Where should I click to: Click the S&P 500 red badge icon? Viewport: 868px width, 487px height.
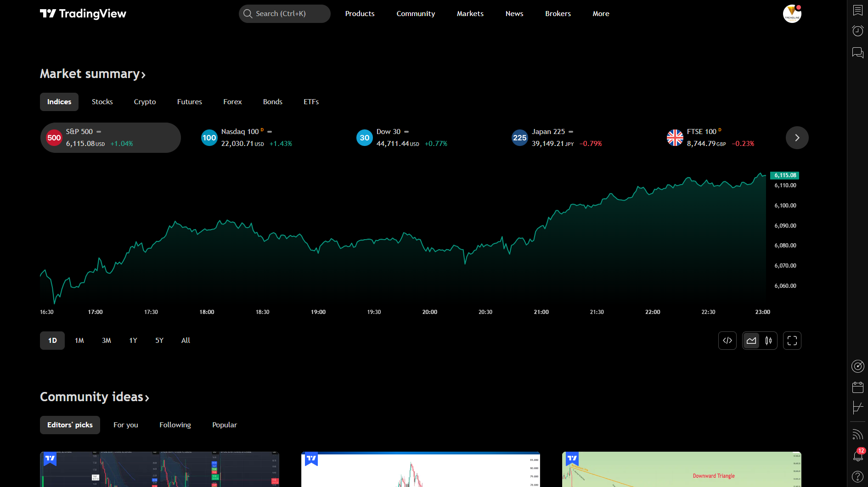tap(54, 138)
